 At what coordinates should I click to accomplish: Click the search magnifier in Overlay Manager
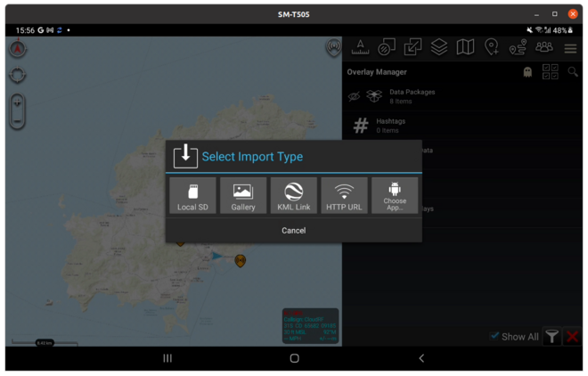573,71
